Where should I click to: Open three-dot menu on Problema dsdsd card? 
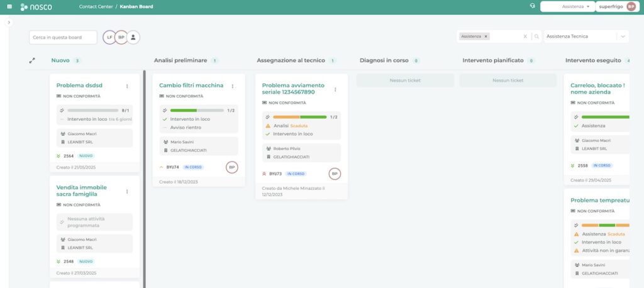(x=127, y=86)
